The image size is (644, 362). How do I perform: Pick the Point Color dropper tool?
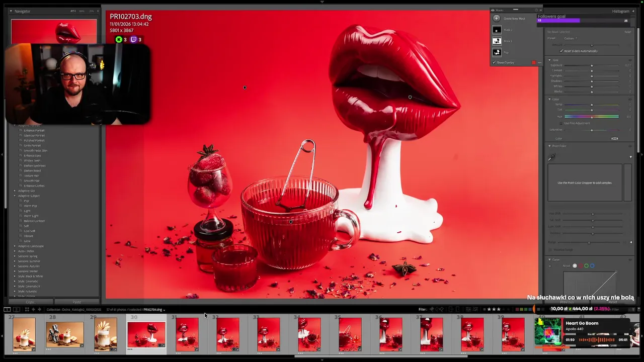(x=552, y=157)
